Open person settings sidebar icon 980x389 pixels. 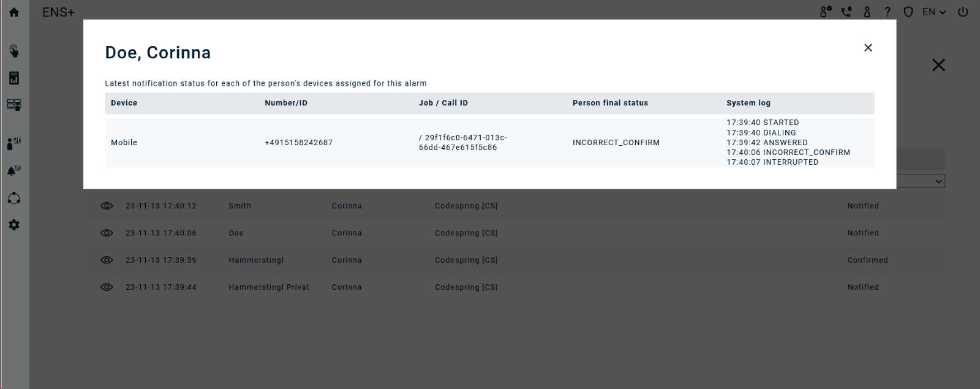[14, 143]
